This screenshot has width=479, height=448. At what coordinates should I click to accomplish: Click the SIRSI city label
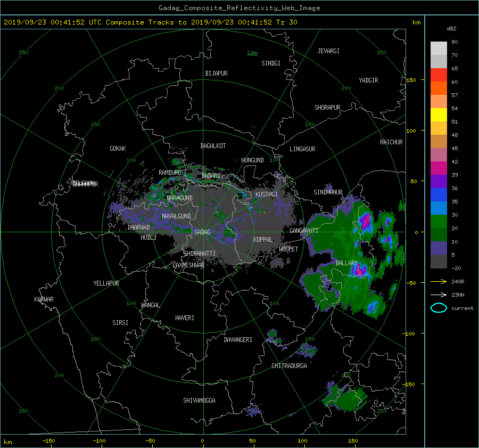coord(120,323)
